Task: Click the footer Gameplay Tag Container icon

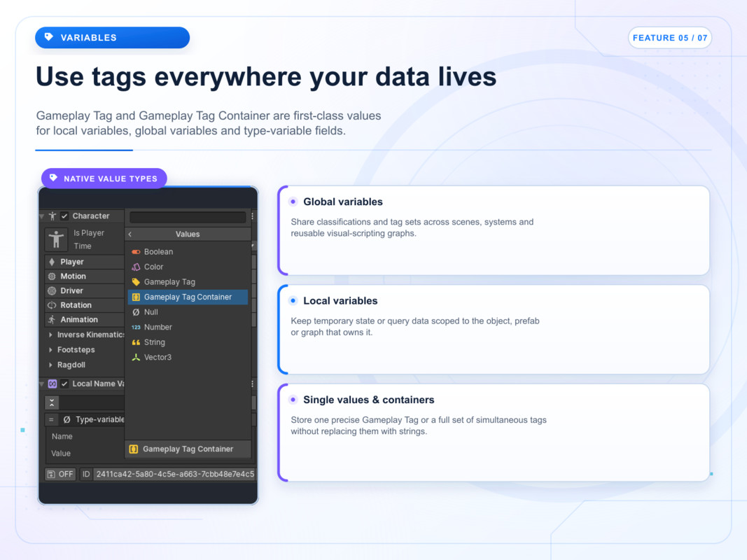Action: 134,449
